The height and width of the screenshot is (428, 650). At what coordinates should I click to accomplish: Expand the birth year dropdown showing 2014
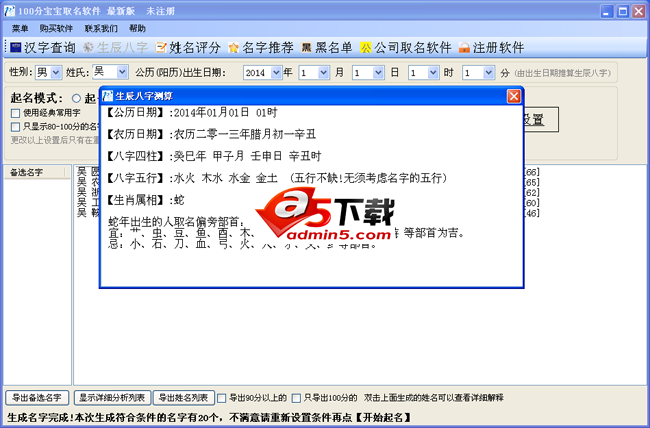(x=276, y=73)
